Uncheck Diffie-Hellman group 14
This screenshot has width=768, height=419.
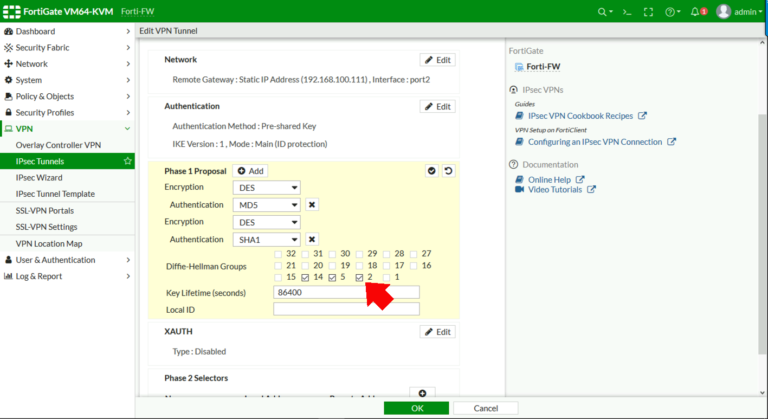pyautogui.click(x=305, y=278)
